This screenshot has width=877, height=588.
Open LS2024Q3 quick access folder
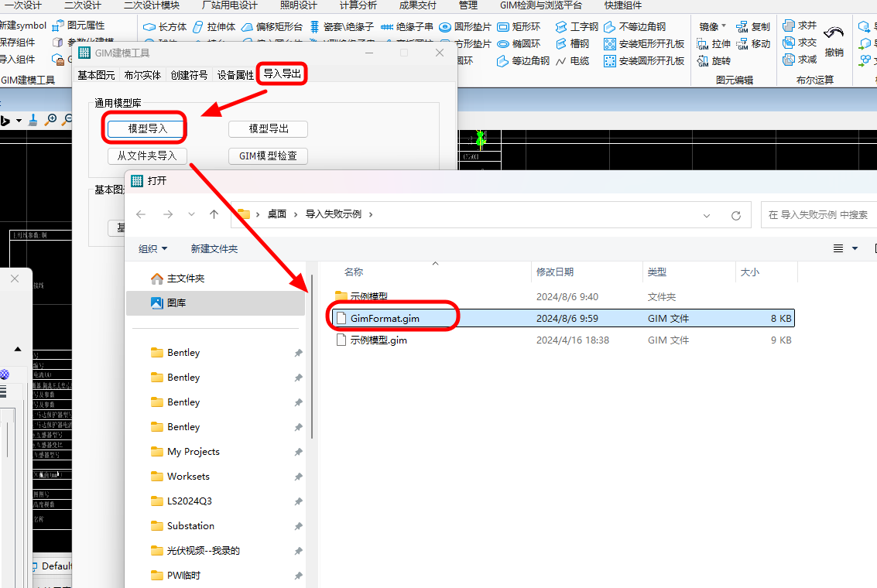tap(216, 501)
